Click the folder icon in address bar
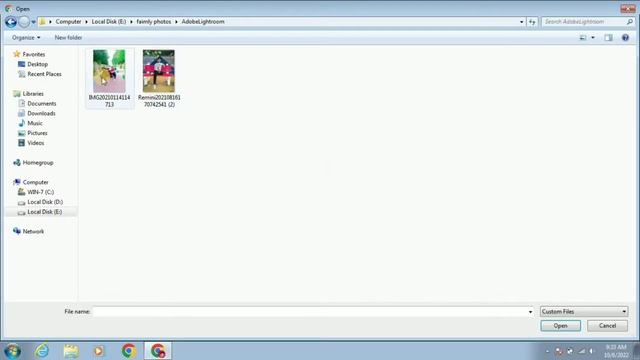 [x=42, y=22]
